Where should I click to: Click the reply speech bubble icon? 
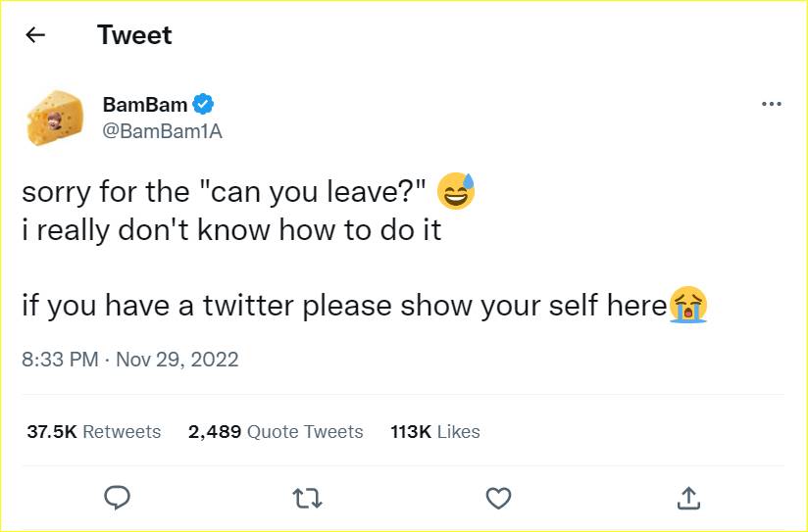pyautogui.click(x=117, y=498)
